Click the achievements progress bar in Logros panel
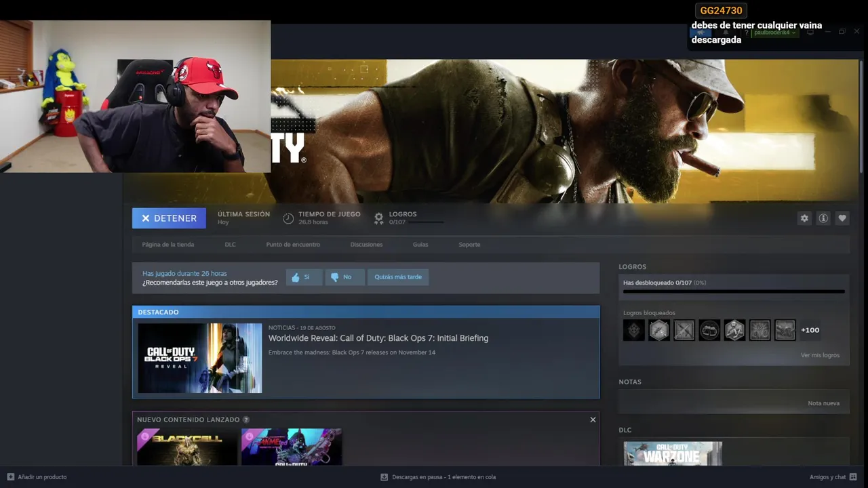The height and width of the screenshot is (488, 868). [x=734, y=291]
